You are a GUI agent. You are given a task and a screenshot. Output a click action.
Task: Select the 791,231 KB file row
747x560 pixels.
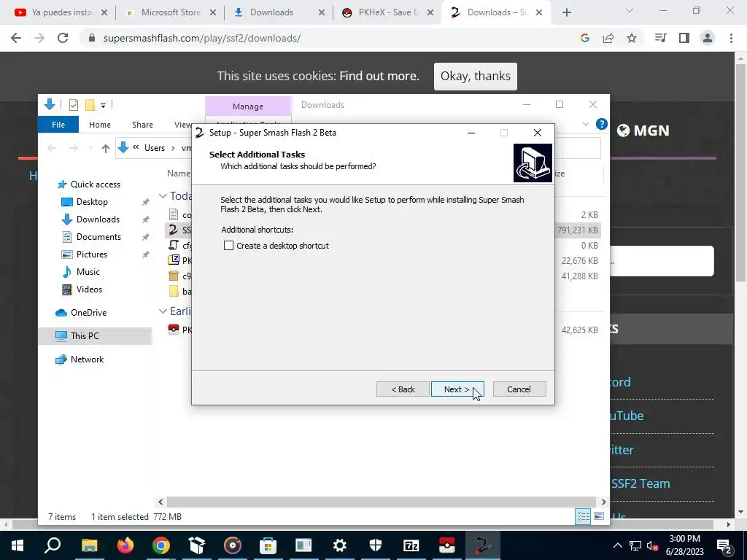[383, 230]
